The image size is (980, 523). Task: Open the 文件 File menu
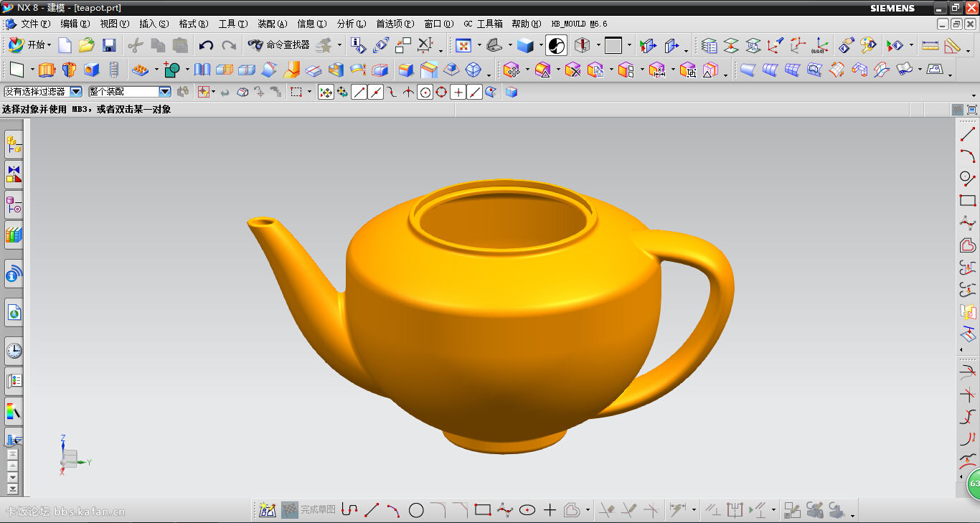[x=35, y=24]
